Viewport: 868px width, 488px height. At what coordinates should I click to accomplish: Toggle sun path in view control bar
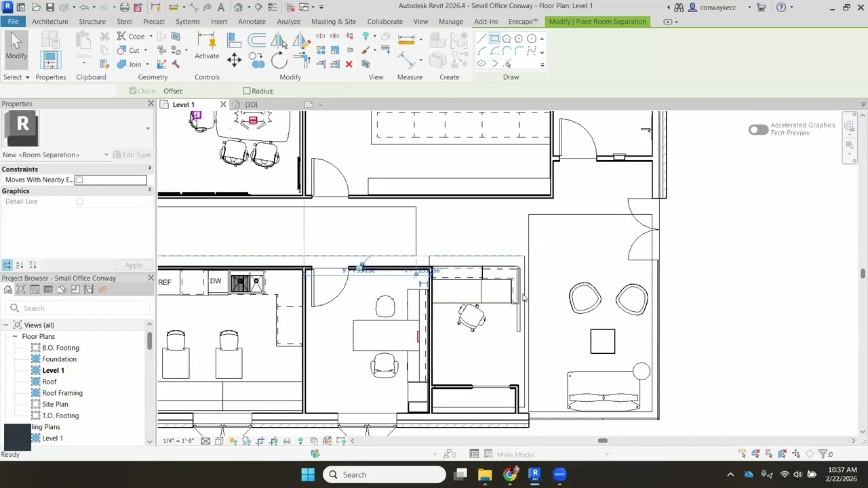(x=233, y=441)
